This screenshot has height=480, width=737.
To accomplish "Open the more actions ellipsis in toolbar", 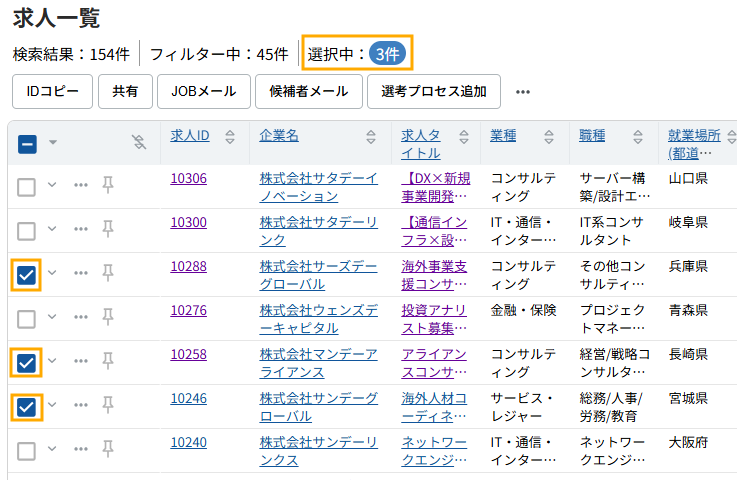I will [x=522, y=91].
